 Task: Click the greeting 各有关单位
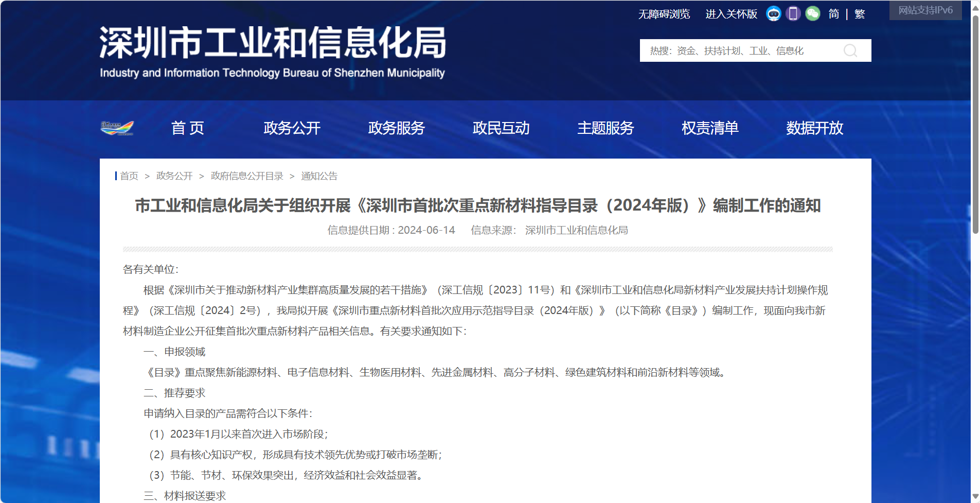click(x=151, y=269)
